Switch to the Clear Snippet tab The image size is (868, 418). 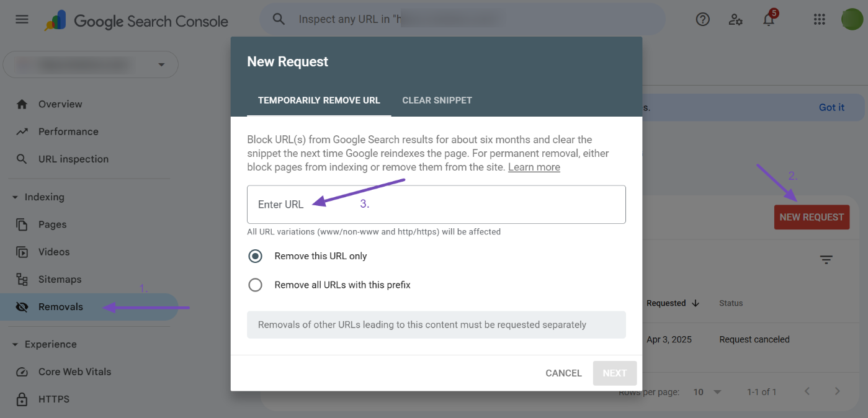click(x=437, y=100)
